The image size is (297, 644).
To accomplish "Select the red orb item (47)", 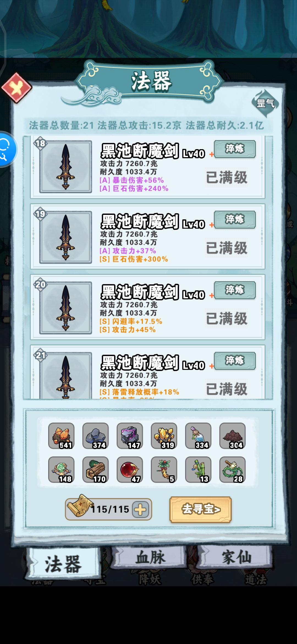I will click(130, 470).
